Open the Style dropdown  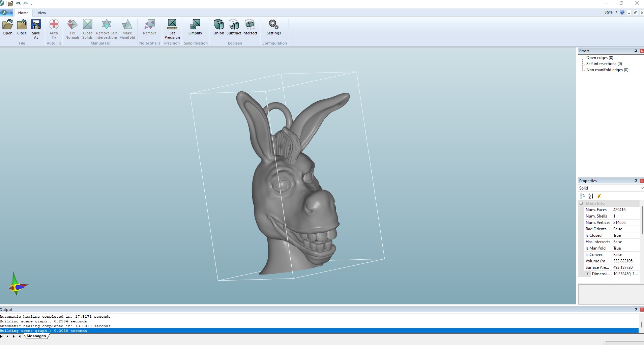(x=611, y=12)
